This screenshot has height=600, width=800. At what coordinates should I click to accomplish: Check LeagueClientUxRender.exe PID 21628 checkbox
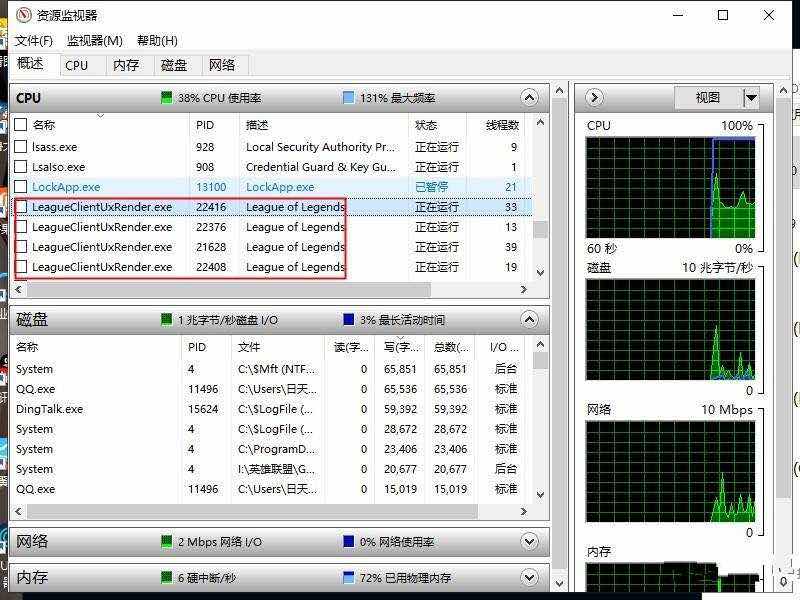click(21, 246)
